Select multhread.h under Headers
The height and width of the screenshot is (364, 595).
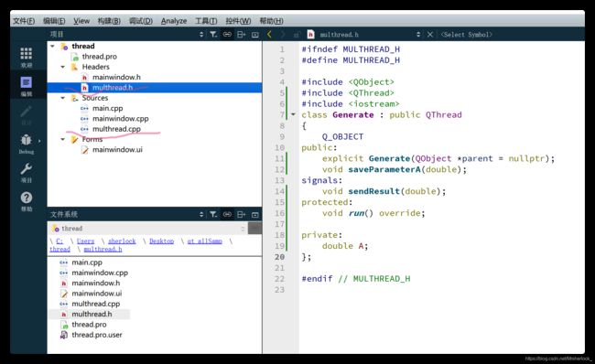113,88
